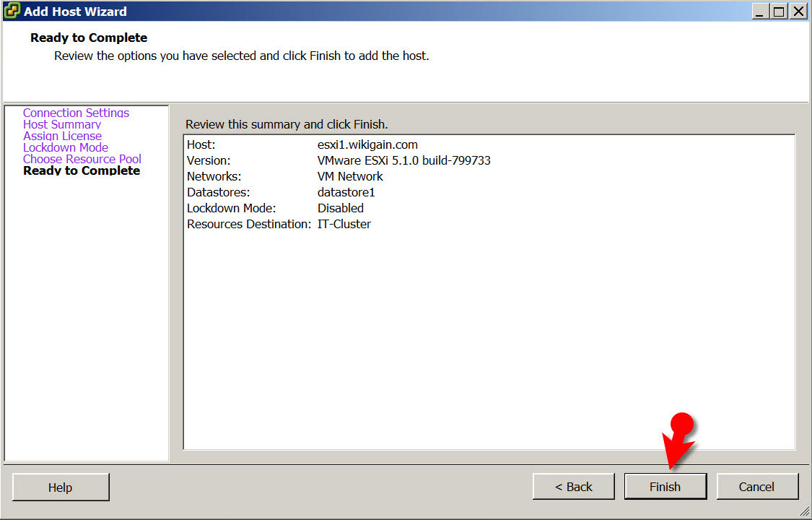Click the Resources Destination: label
Screen dimensions: 812x520
(249, 225)
